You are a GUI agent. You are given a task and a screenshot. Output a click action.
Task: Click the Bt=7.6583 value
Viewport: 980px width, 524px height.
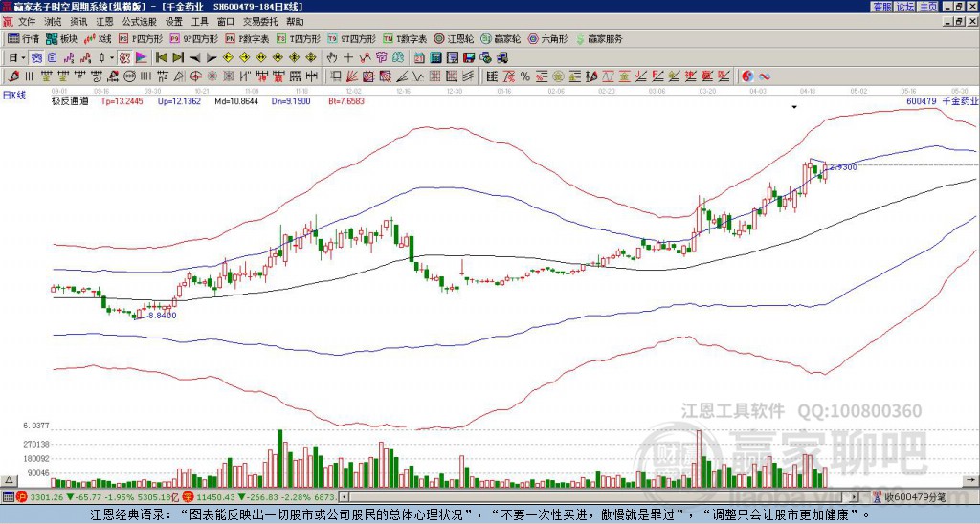click(x=346, y=100)
